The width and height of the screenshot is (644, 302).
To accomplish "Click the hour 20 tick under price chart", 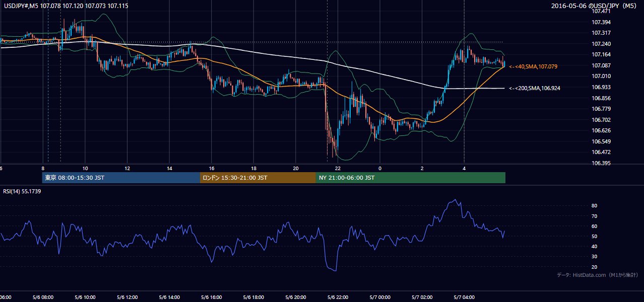I will point(296,168).
